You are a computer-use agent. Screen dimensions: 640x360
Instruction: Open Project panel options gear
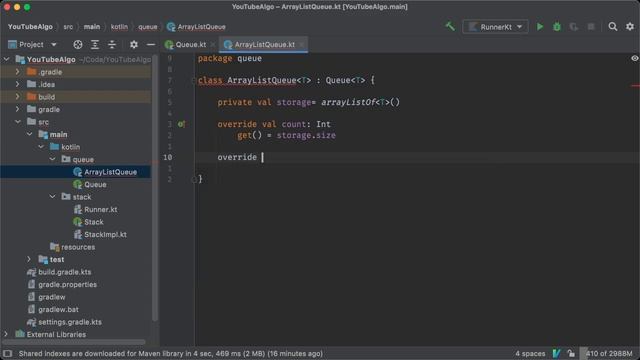[x=133, y=44]
